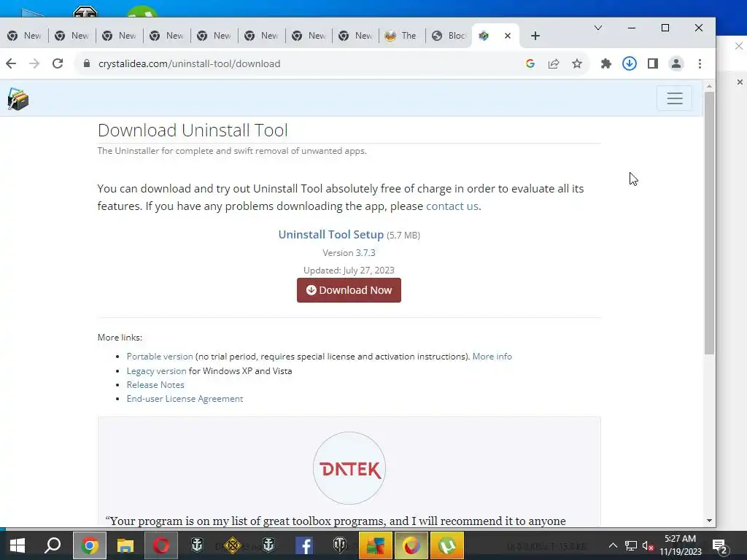Screen dimensions: 747x560
Task: Click the network tray icon
Action: [x=631, y=545]
